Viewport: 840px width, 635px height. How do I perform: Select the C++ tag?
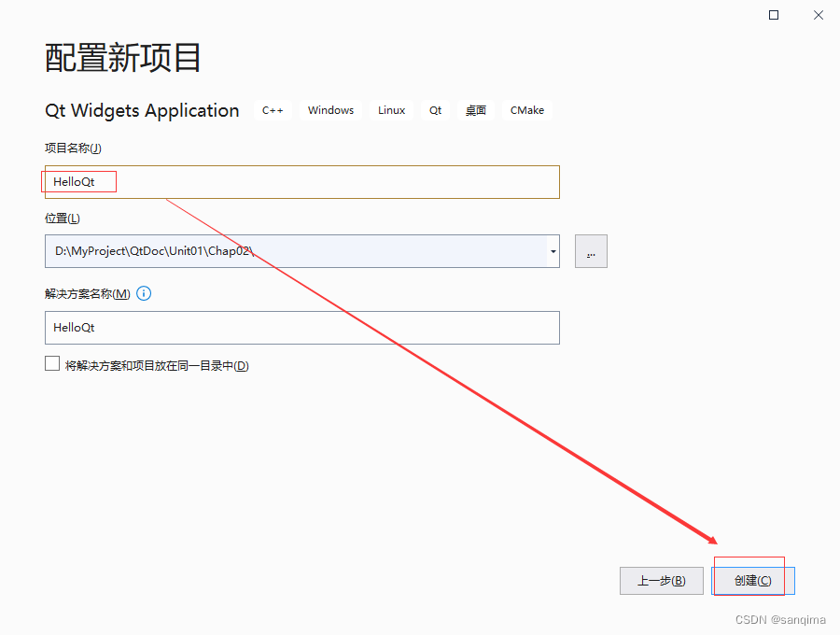click(273, 110)
